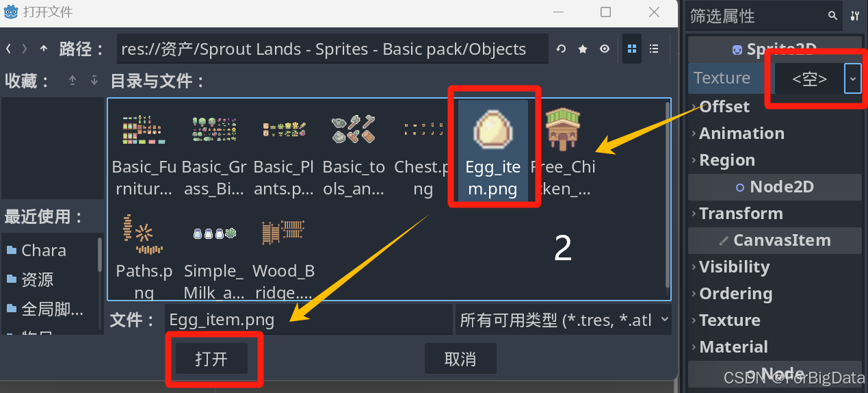The height and width of the screenshot is (393, 868).
Task: Click the 取消 cancel button
Action: (x=460, y=359)
